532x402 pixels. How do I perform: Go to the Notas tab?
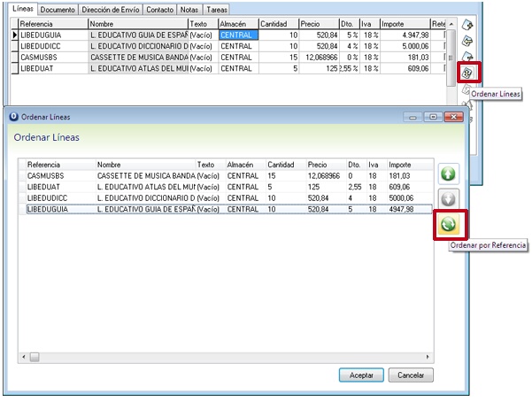click(x=189, y=9)
